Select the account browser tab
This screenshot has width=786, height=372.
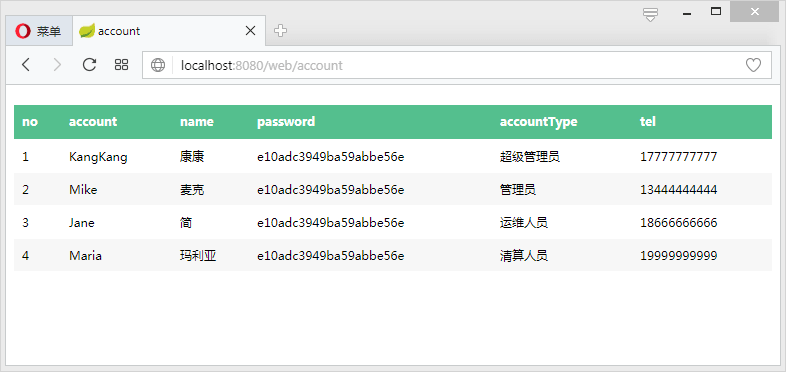click(x=169, y=31)
